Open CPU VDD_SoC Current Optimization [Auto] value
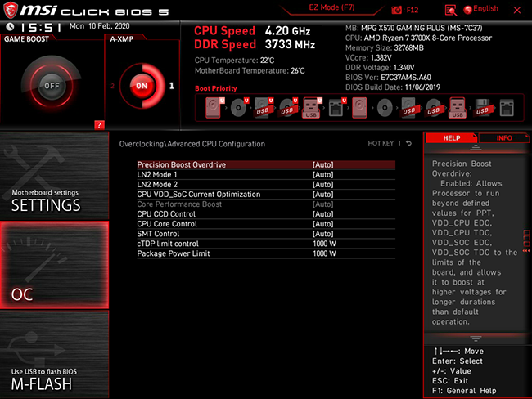The width and height of the screenshot is (532, 399). [x=323, y=195]
